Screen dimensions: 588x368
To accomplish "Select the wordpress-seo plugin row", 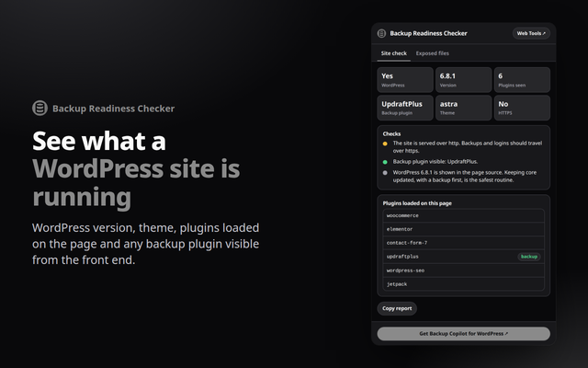I will coord(463,270).
